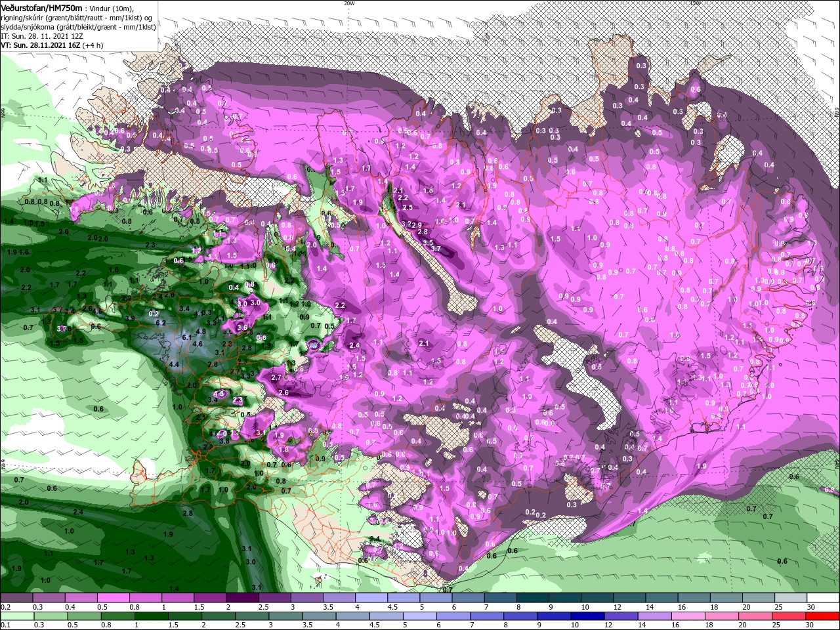Click the slydda/snjókoma text in the header
Image resolution: width=840 pixels, height=630 pixels.
[28, 27]
